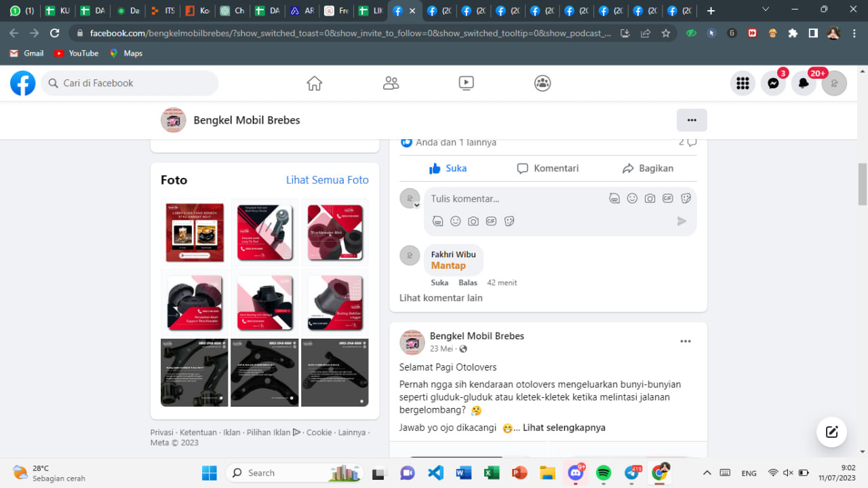This screenshot has width=868, height=488.
Task: Open the account avatar menu in Facebook header
Action: pos(834,83)
